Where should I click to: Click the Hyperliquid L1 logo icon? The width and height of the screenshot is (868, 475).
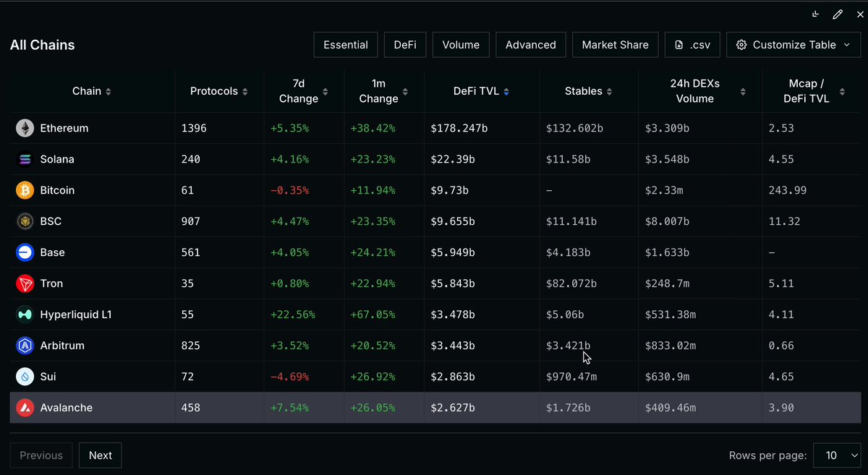coord(25,314)
